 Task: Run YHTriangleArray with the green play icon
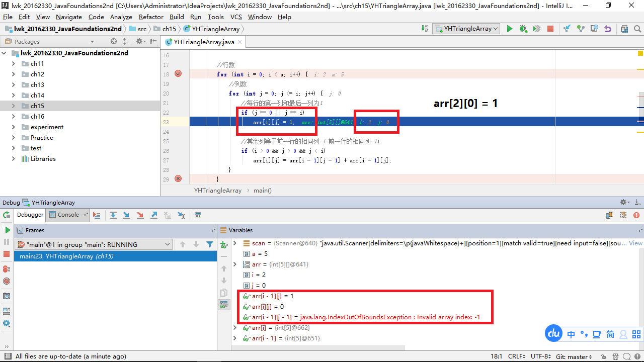click(x=510, y=29)
